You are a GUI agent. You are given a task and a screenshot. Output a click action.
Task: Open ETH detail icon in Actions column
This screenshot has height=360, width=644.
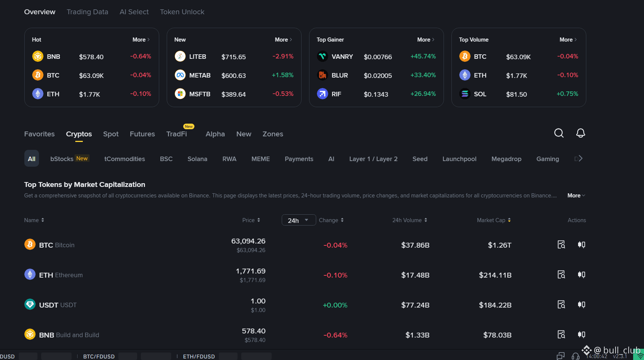tap(561, 275)
